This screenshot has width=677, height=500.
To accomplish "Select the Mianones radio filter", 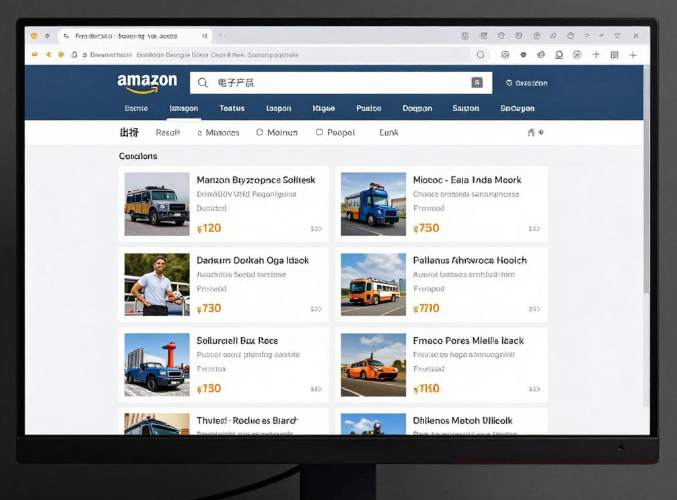I will [x=200, y=132].
